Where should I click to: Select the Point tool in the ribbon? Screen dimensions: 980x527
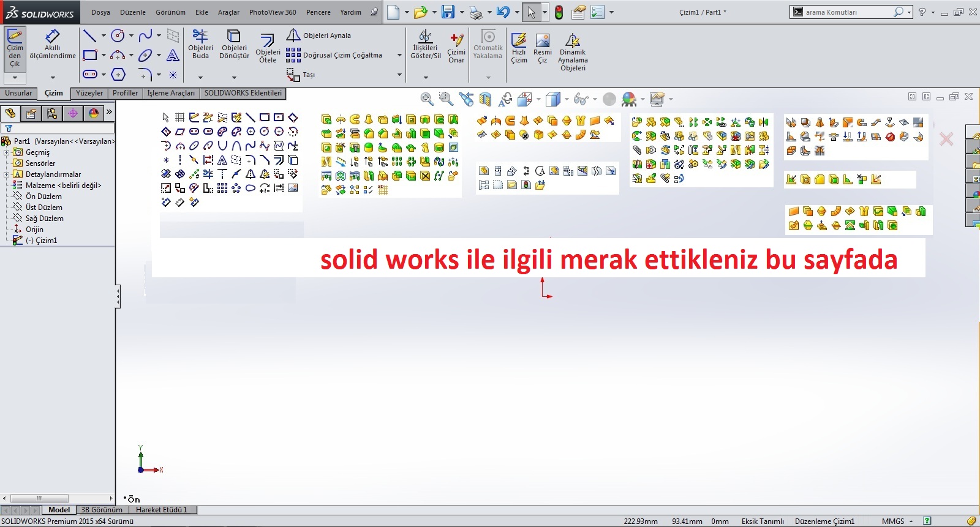pyautogui.click(x=173, y=75)
